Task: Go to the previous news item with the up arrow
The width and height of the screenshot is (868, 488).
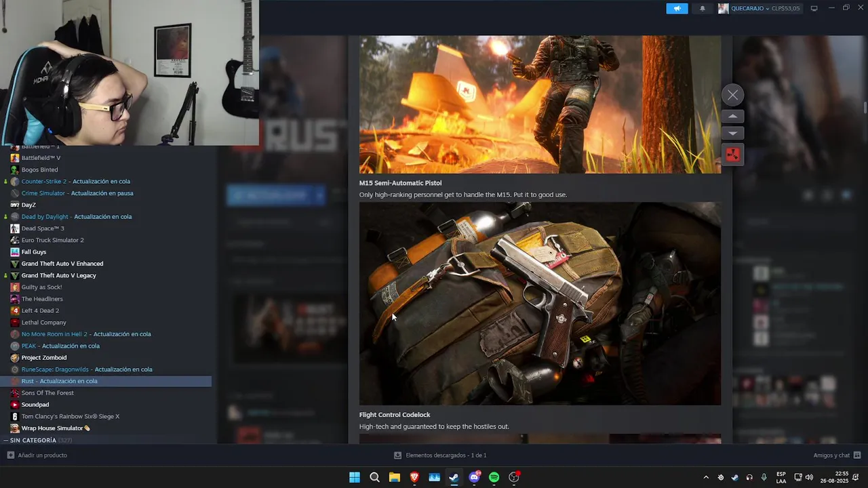Action: pyautogui.click(x=732, y=117)
